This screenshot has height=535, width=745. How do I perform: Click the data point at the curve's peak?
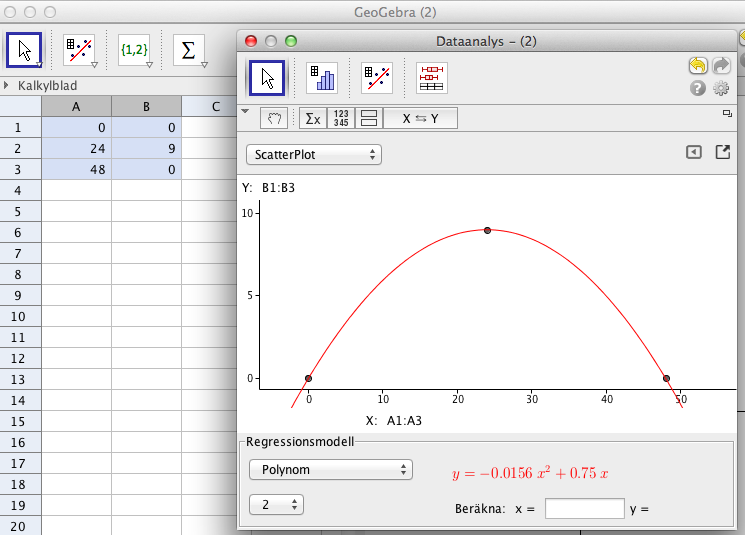click(x=487, y=230)
